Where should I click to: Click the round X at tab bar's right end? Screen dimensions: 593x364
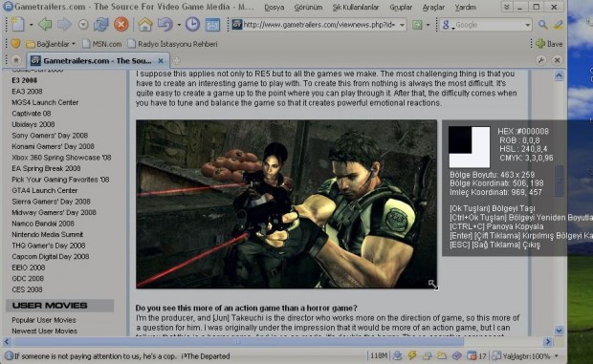pyautogui.click(x=557, y=60)
